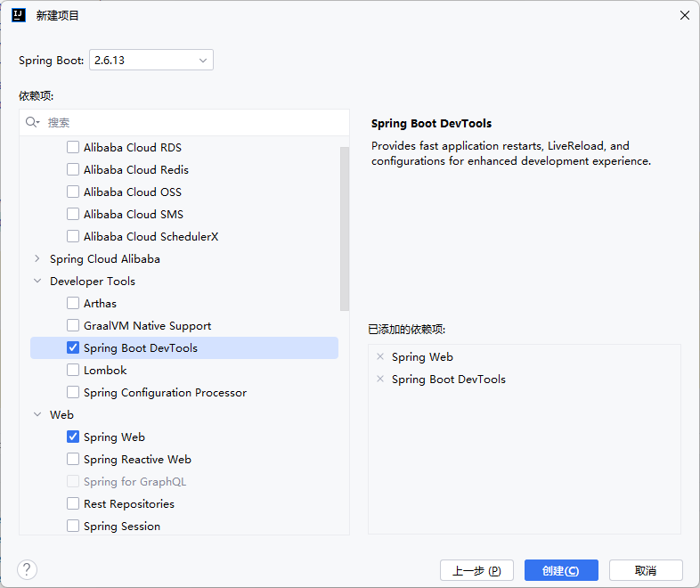Viewport: 700px width, 588px height.
Task: Click Spring Boot DevTools in added list
Action: [449, 379]
